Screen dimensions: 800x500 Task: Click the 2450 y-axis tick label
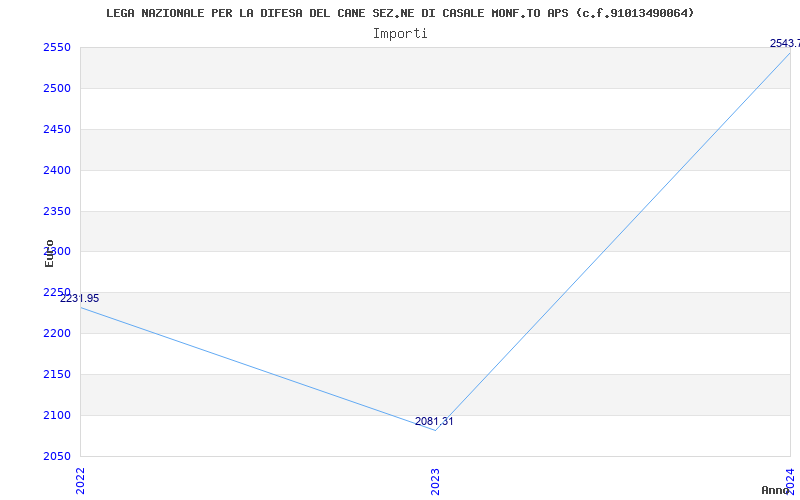[56, 130]
